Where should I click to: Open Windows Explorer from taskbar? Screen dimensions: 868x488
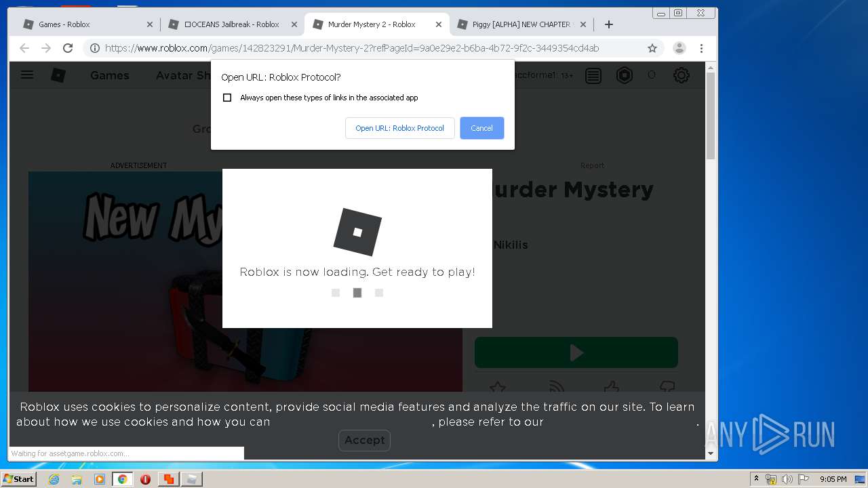pos(77,479)
